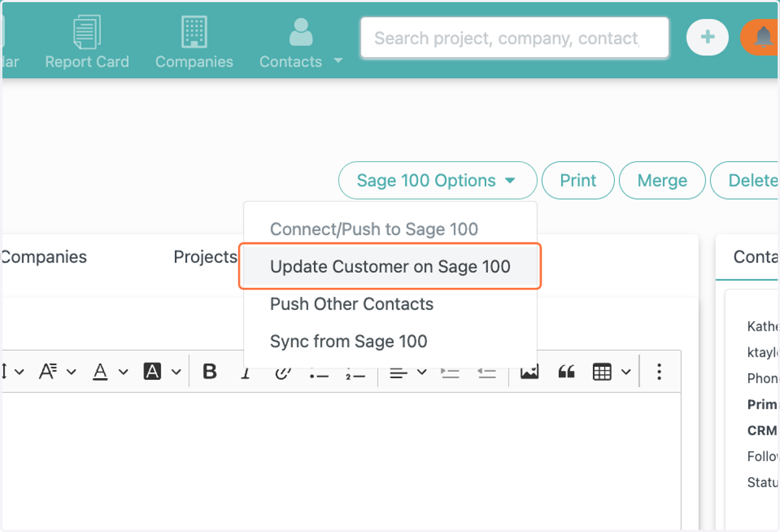
Task: Decrease indent in the editor
Action: (x=486, y=372)
